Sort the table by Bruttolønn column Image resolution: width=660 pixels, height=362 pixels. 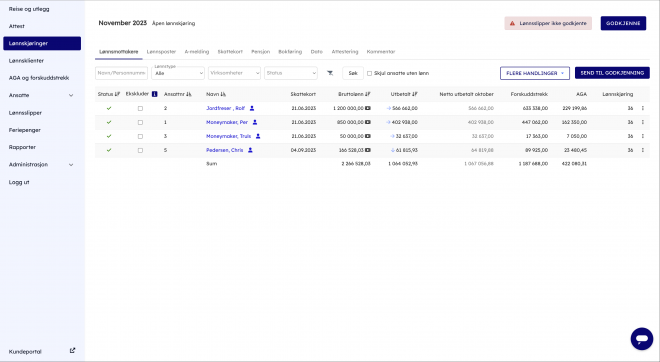pos(354,94)
